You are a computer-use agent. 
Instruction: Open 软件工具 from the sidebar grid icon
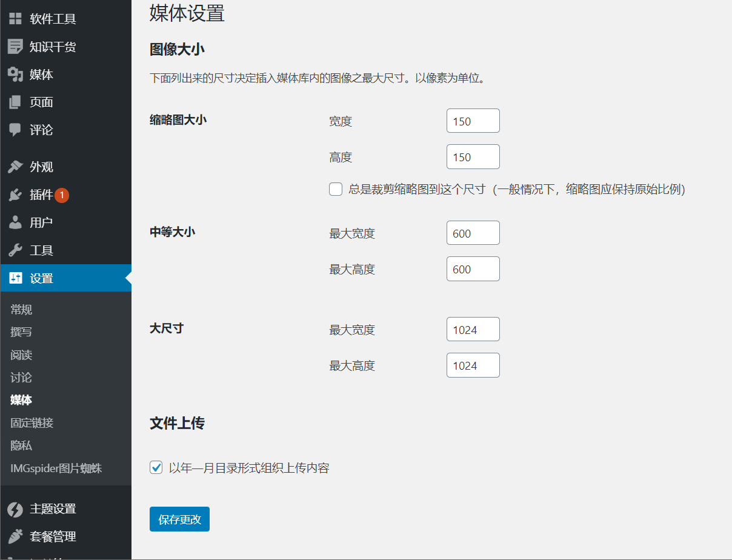pos(15,18)
